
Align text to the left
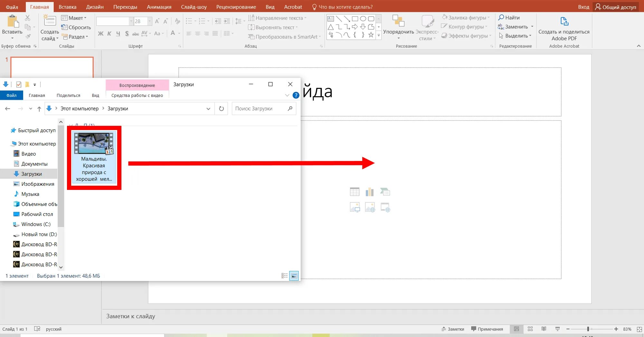189,33
